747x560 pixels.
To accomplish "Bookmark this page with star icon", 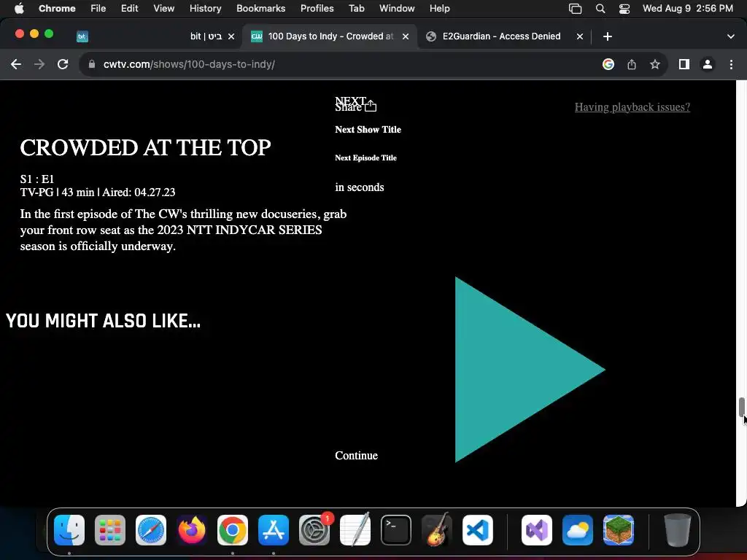I will pos(655,64).
